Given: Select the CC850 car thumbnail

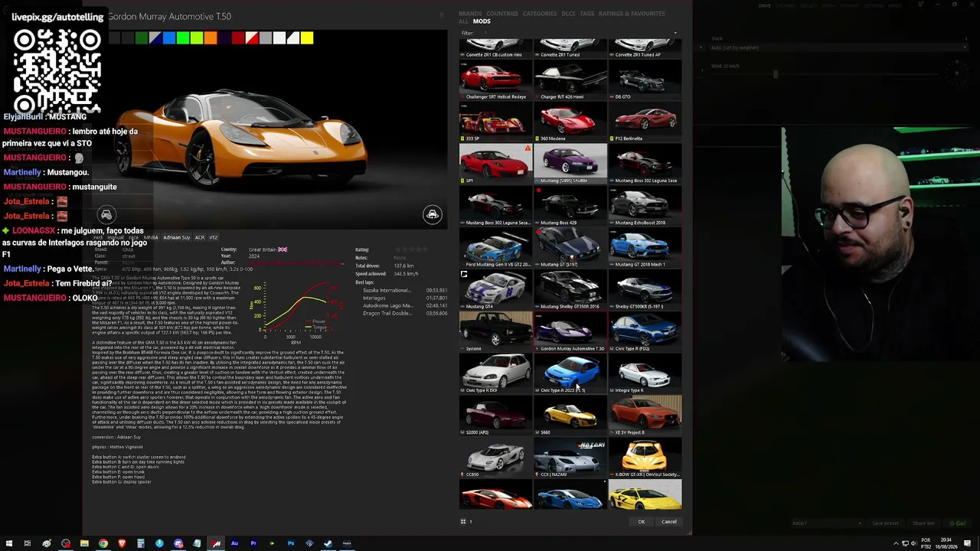Looking at the screenshot, I should pos(495,458).
